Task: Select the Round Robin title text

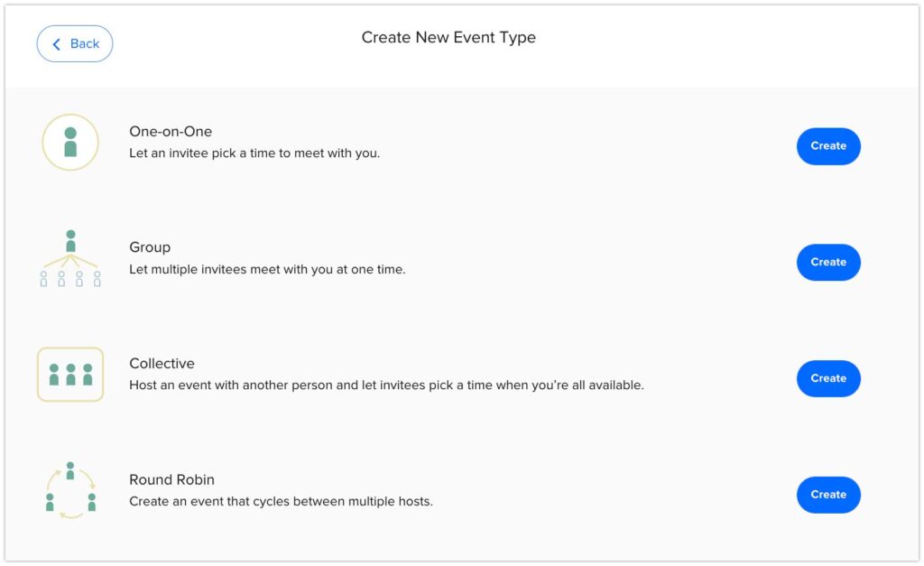Action: [x=171, y=479]
